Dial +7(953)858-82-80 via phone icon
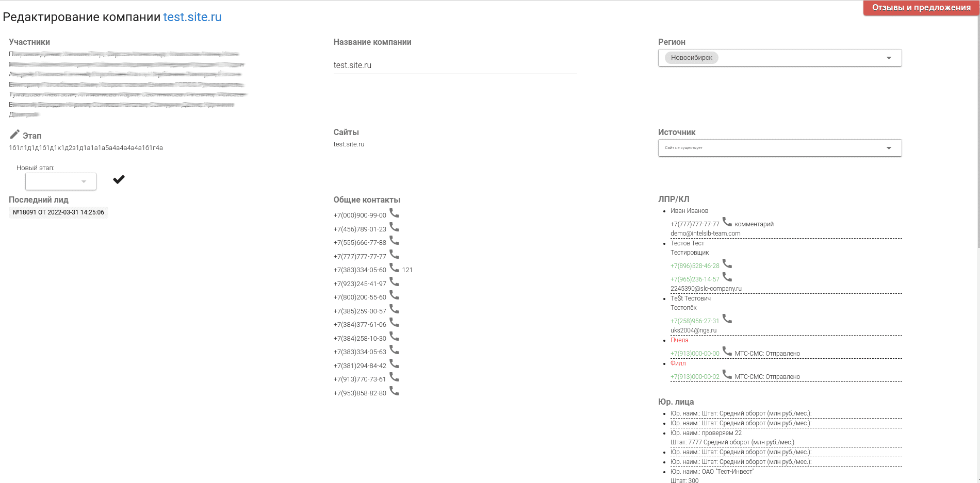 tap(394, 391)
